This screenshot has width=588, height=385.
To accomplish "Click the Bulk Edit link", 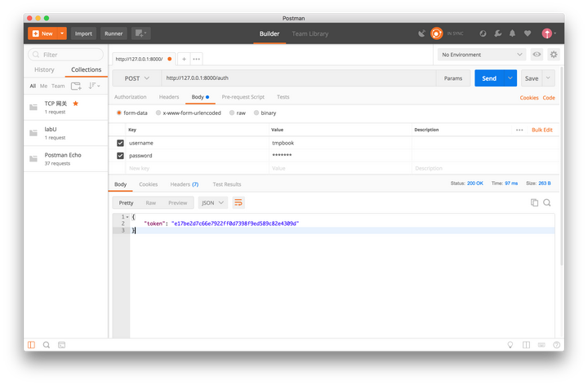I will (x=542, y=130).
